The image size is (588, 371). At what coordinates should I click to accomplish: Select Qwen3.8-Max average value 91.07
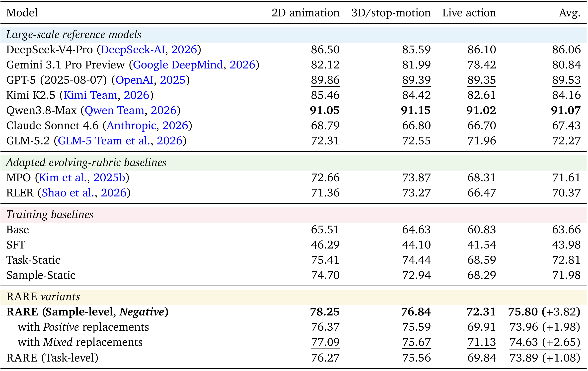[566, 111]
